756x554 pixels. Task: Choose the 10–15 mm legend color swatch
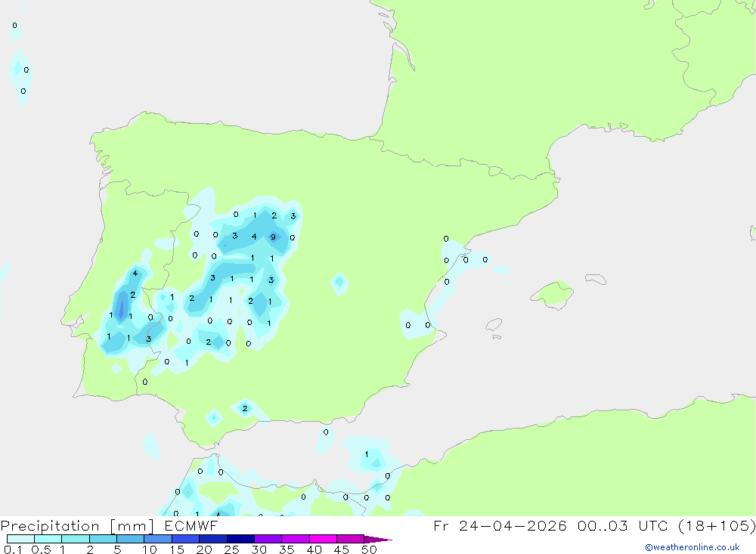(158, 539)
